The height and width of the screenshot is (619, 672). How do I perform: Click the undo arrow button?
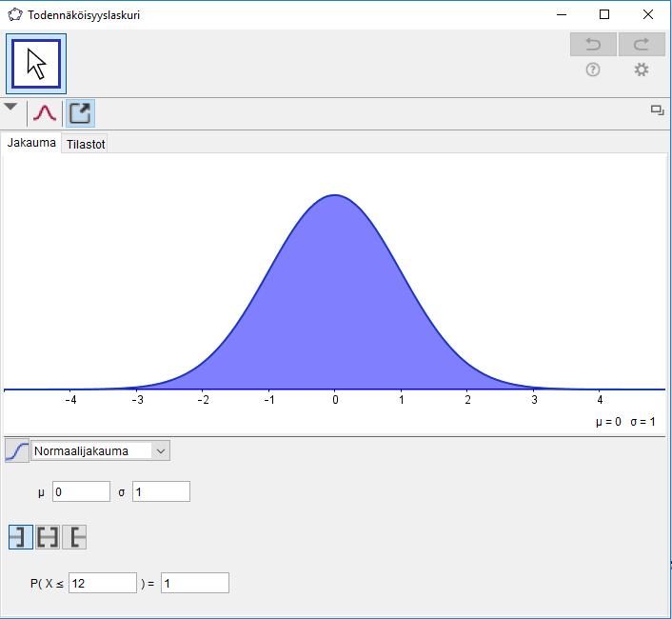tap(593, 44)
